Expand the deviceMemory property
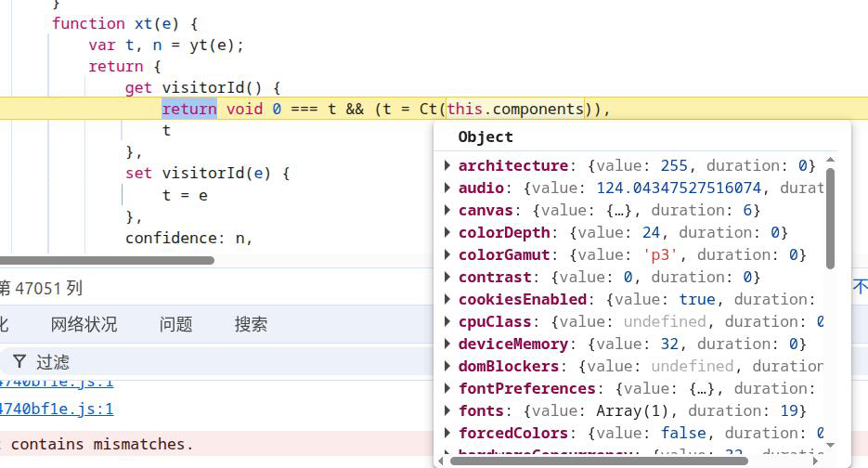868x468 pixels. pyautogui.click(x=447, y=344)
